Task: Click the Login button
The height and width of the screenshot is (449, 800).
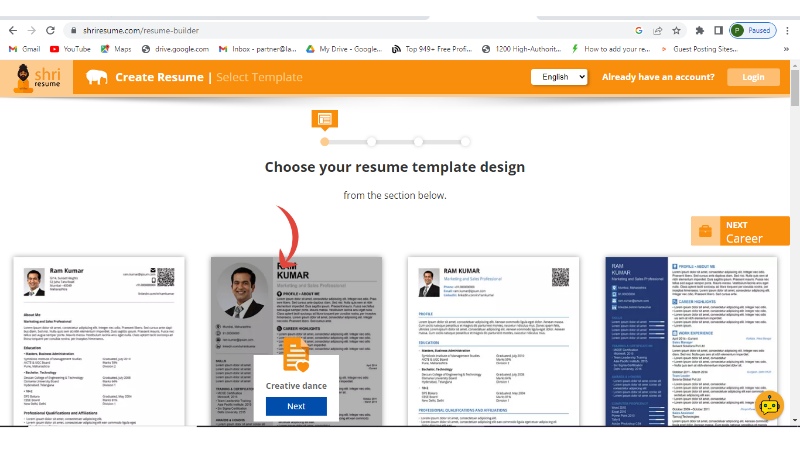Action: [753, 77]
